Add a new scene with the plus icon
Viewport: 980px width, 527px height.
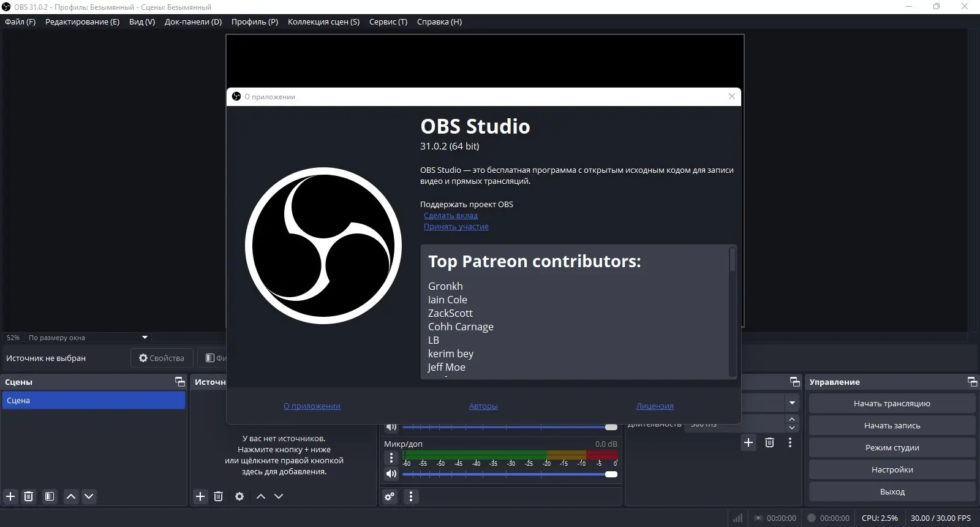click(x=10, y=496)
